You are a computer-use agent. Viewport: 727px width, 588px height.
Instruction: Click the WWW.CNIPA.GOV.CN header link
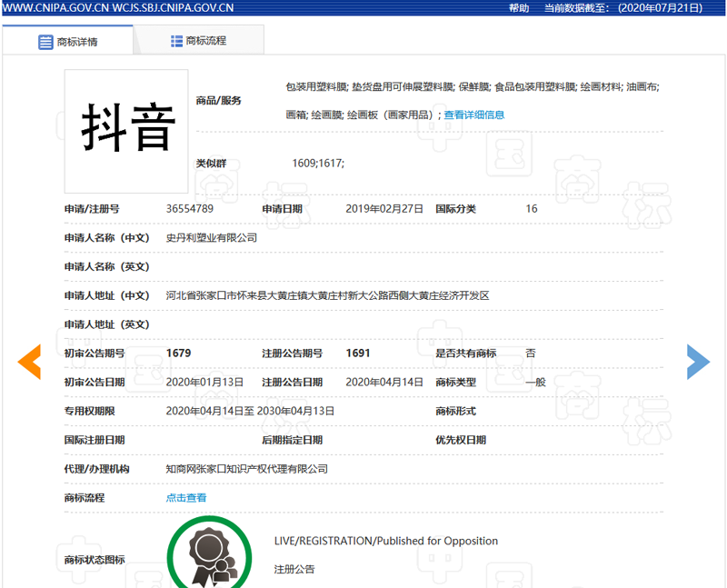coord(55,8)
